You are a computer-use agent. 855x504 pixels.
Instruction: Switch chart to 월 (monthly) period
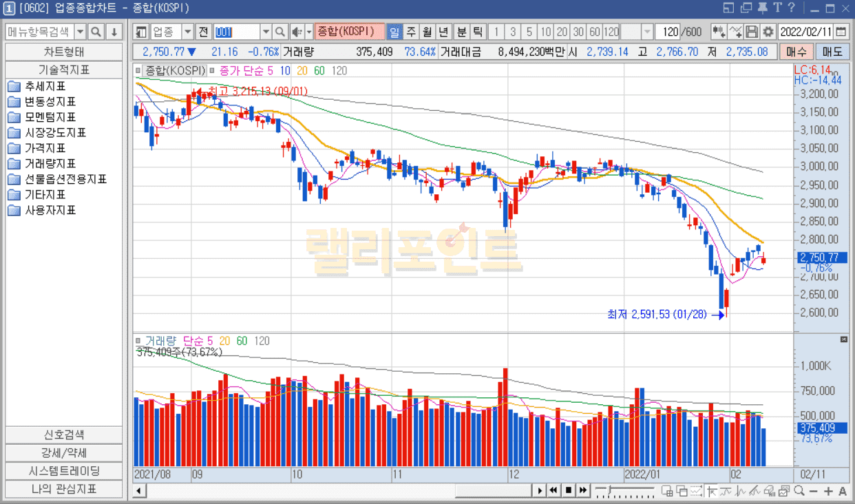click(427, 32)
